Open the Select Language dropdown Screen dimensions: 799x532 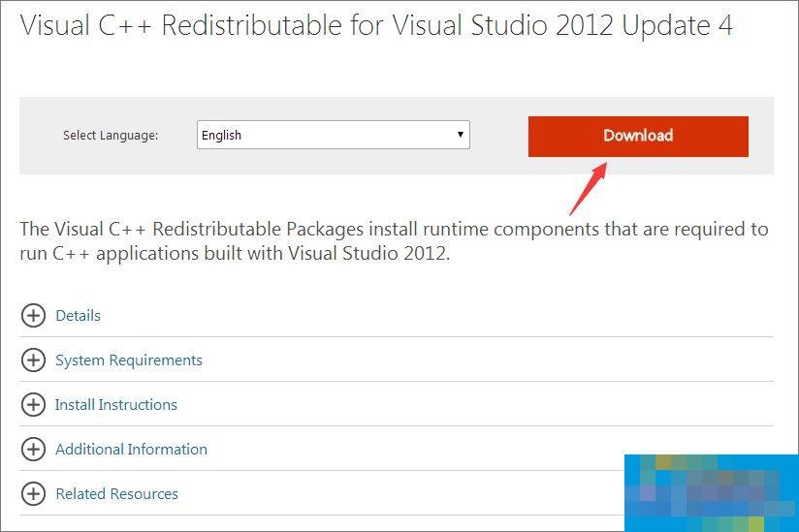(x=334, y=135)
